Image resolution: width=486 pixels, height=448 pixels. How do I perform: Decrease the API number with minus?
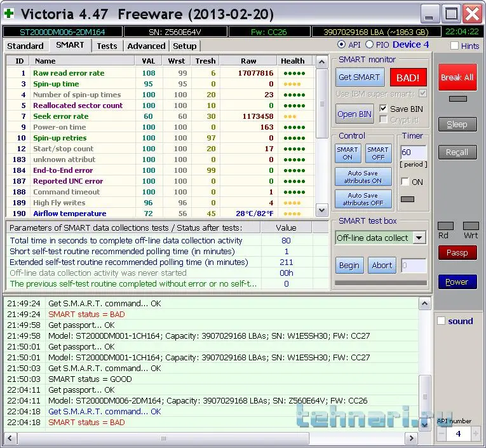[x=442, y=433]
